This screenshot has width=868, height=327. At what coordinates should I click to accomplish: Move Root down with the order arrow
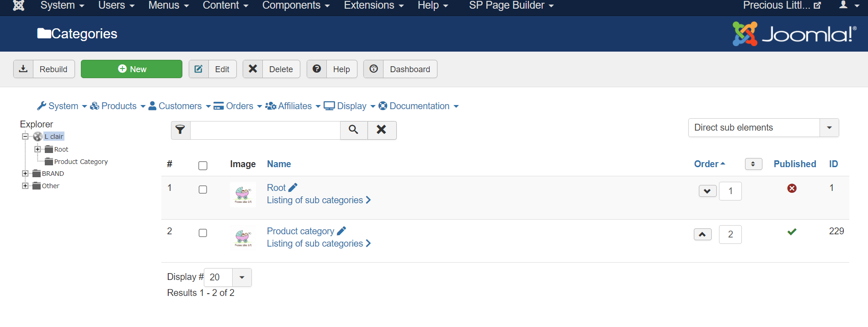click(707, 191)
